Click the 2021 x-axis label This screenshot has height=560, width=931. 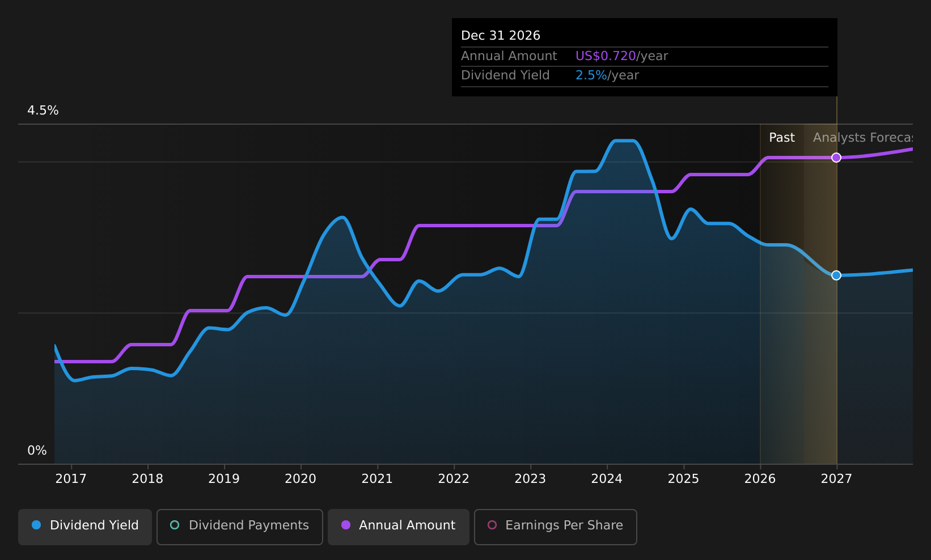coord(377,479)
